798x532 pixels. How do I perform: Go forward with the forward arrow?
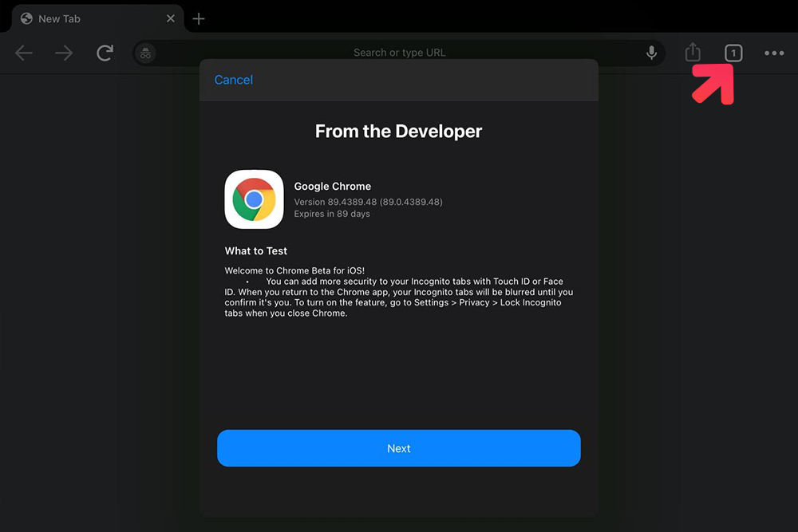(64, 53)
